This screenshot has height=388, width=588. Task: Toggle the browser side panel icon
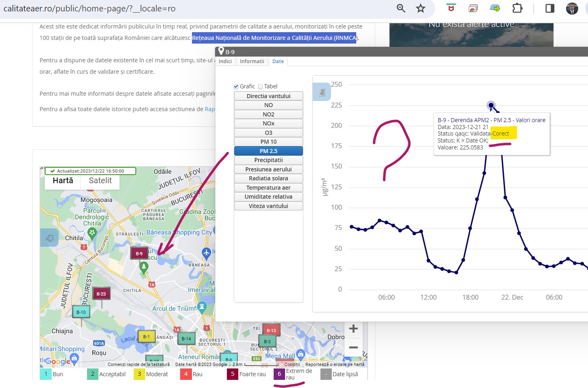click(550, 9)
